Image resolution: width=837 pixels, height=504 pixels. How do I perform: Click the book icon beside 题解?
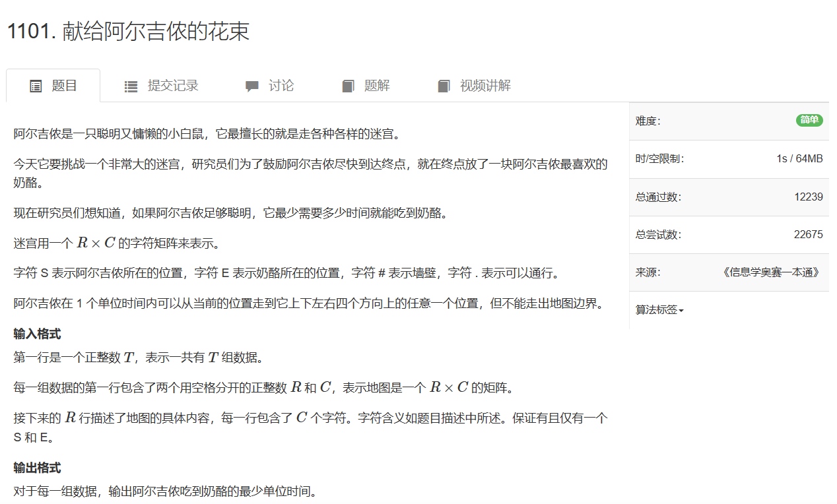pos(348,85)
